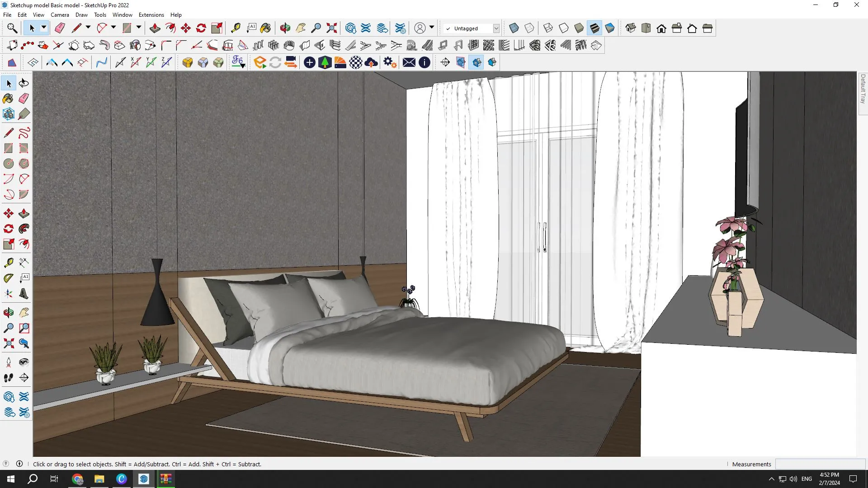Click inside the Measurements input field

(x=821, y=464)
